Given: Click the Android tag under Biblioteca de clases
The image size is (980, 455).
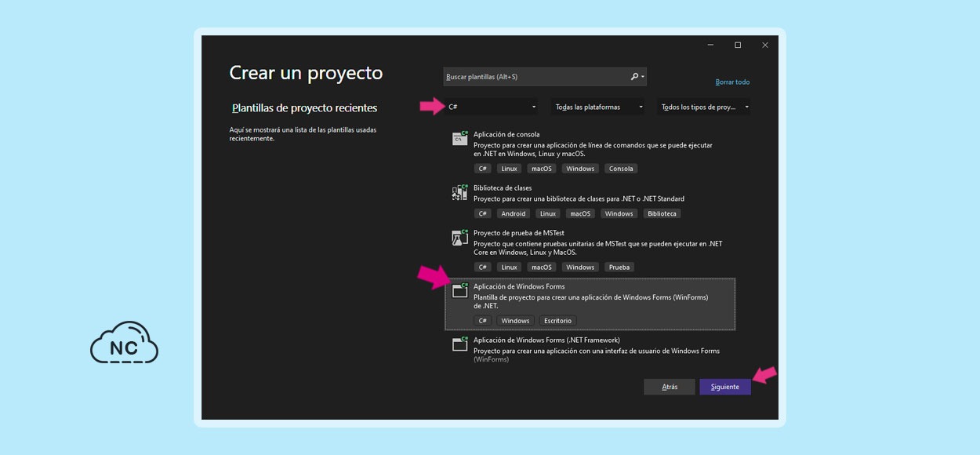Looking at the screenshot, I should 514,213.
